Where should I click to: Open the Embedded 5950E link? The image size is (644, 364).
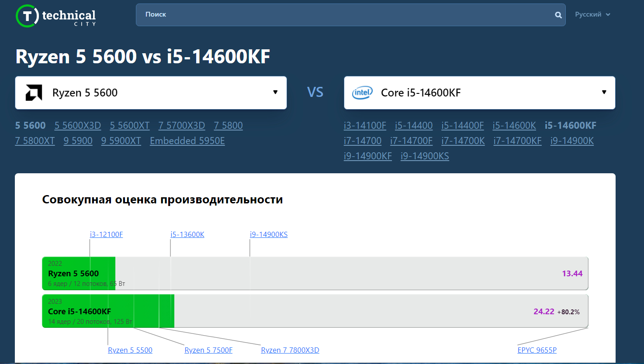tap(187, 141)
